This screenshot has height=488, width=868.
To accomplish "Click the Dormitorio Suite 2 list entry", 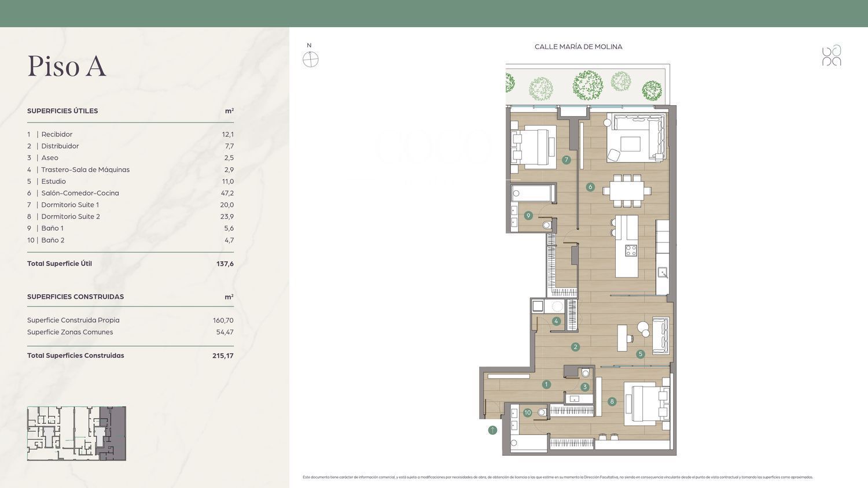I will 130,217.
